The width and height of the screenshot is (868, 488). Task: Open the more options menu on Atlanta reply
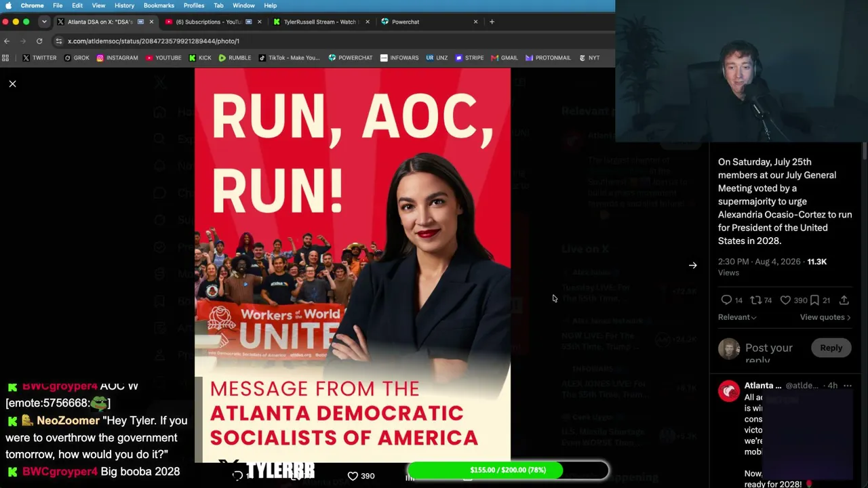click(847, 386)
